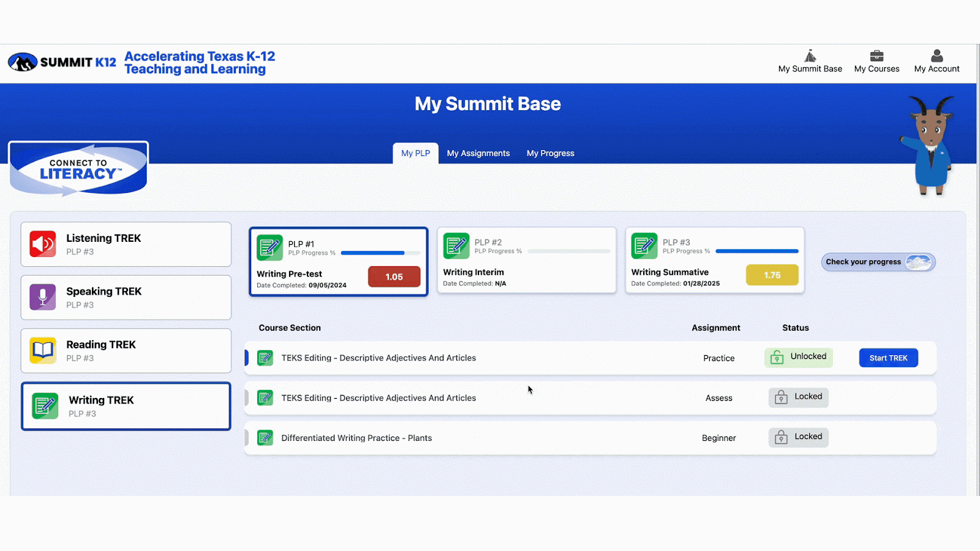Click the PLP #2 empty progress bar
The image size is (980, 551).
click(x=568, y=251)
